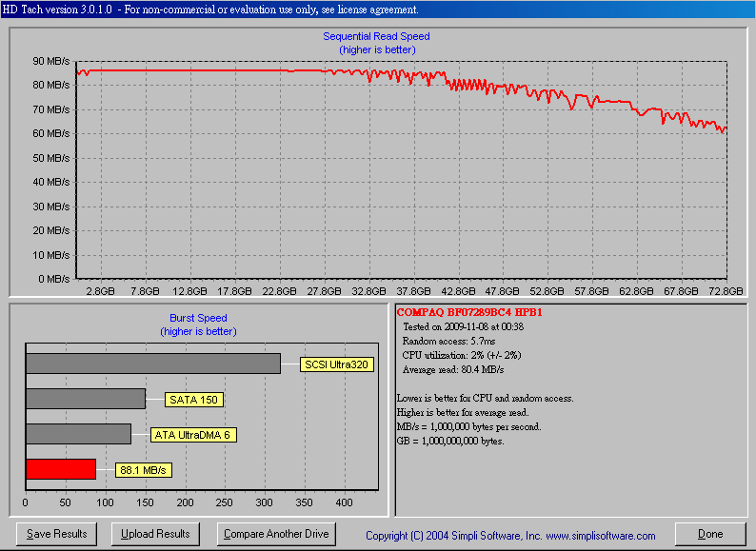Click the red burst speed bar
Screen dimensions: 756x551
pyautogui.click(x=61, y=469)
